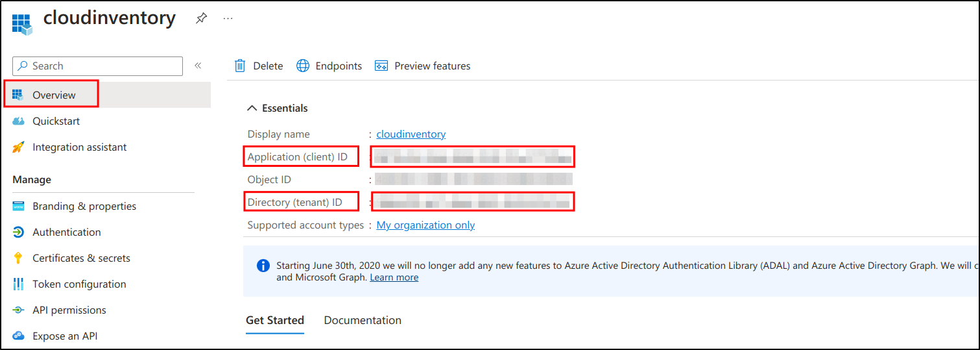980x350 pixels.
Task: Open the Authentication menu item
Action: 67,232
